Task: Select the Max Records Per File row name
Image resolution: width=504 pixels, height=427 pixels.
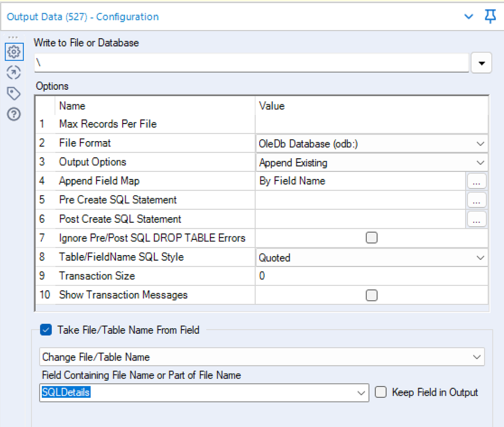Action: pyautogui.click(x=107, y=124)
